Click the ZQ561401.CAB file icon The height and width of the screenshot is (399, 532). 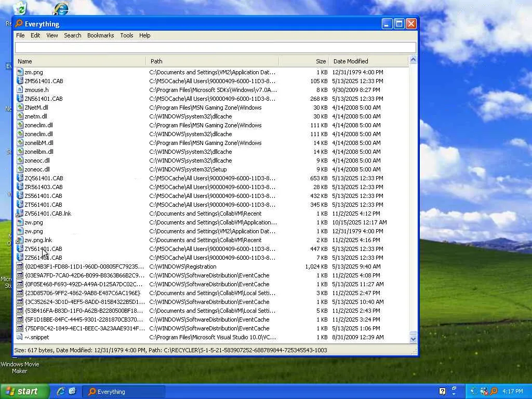(x=20, y=178)
